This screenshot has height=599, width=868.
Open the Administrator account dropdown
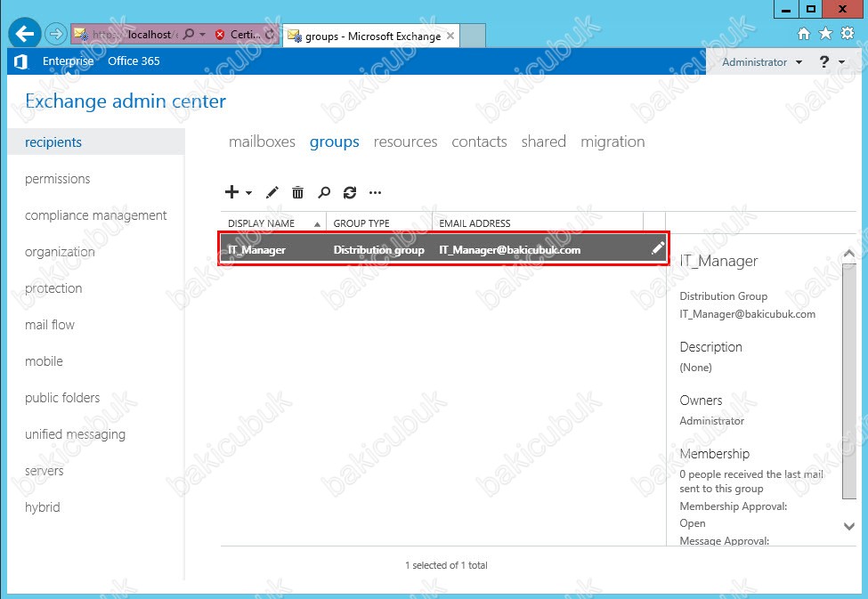pos(762,62)
